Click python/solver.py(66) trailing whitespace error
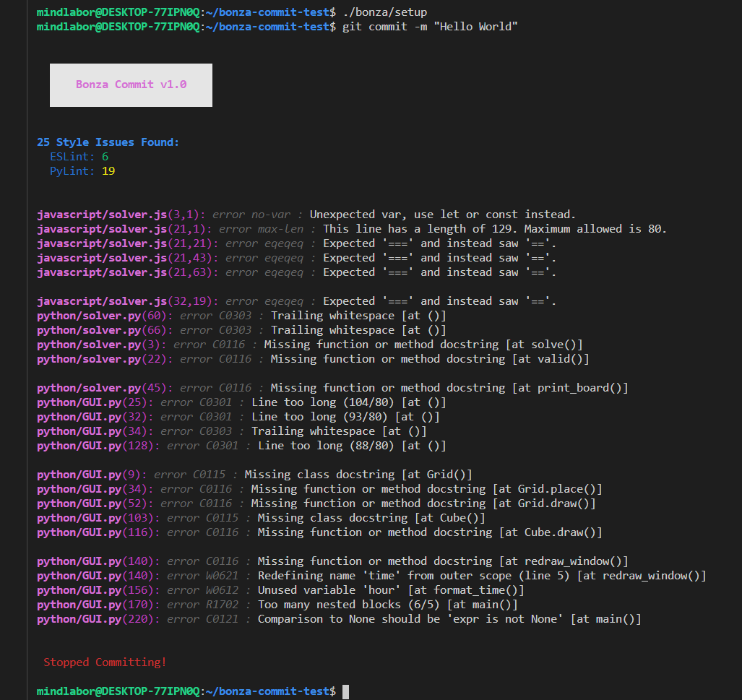This screenshot has height=700, width=742. pos(241,330)
